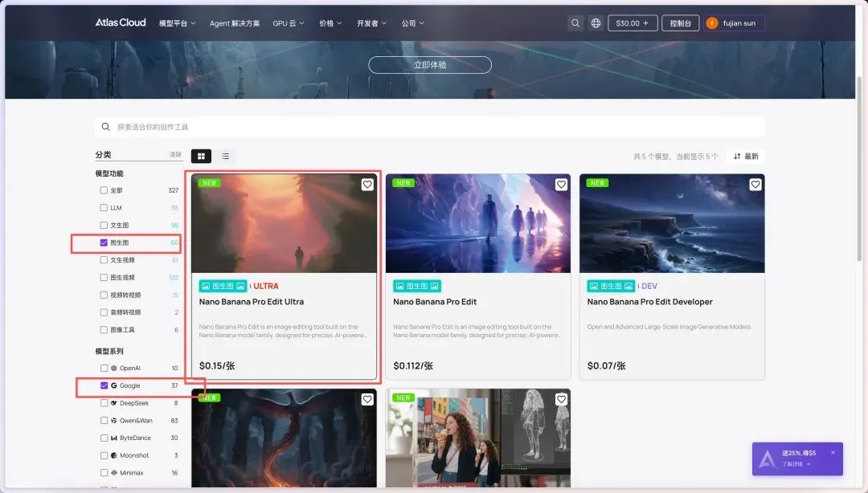Enable the 图生视频 filter

pyautogui.click(x=104, y=277)
